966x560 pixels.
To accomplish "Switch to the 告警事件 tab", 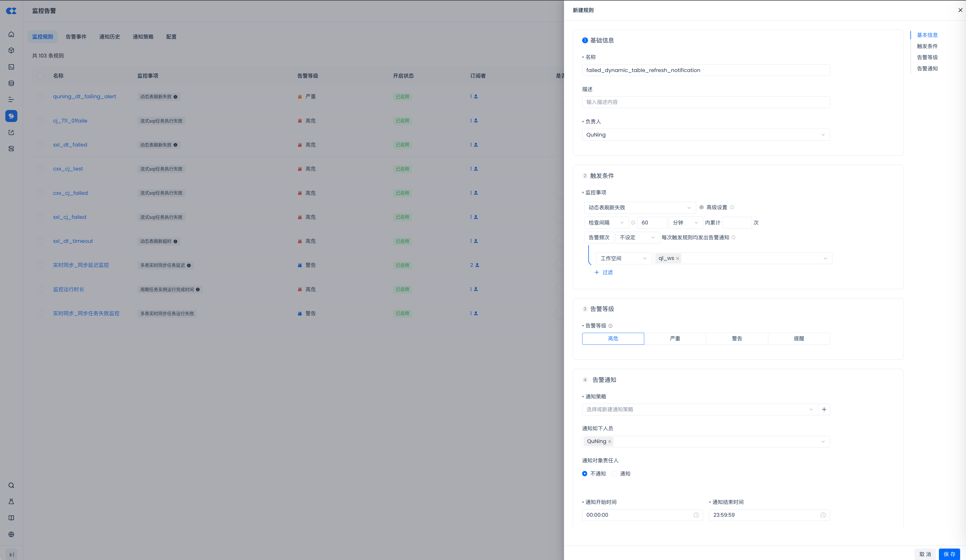I will (x=76, y=37).
